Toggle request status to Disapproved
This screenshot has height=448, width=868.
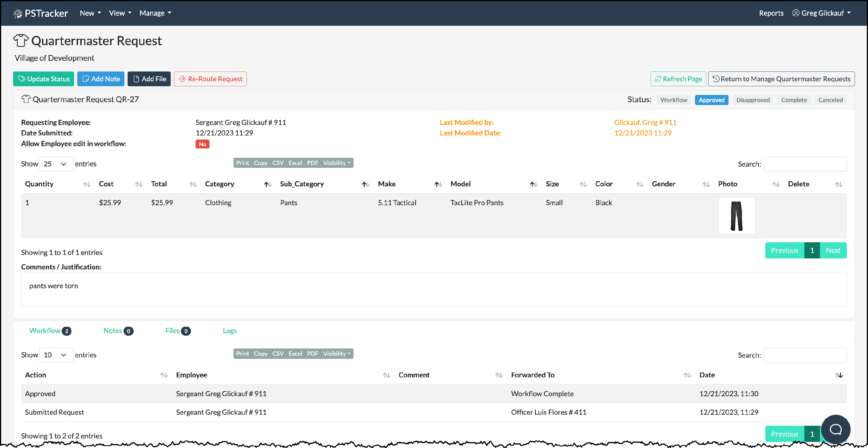753,100
